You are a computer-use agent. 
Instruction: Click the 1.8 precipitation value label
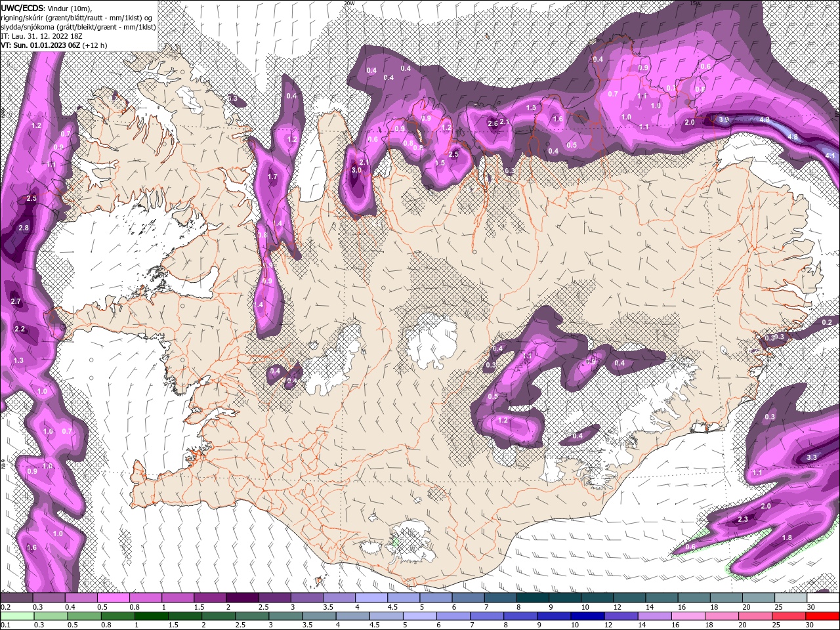(x=787, y=537)
